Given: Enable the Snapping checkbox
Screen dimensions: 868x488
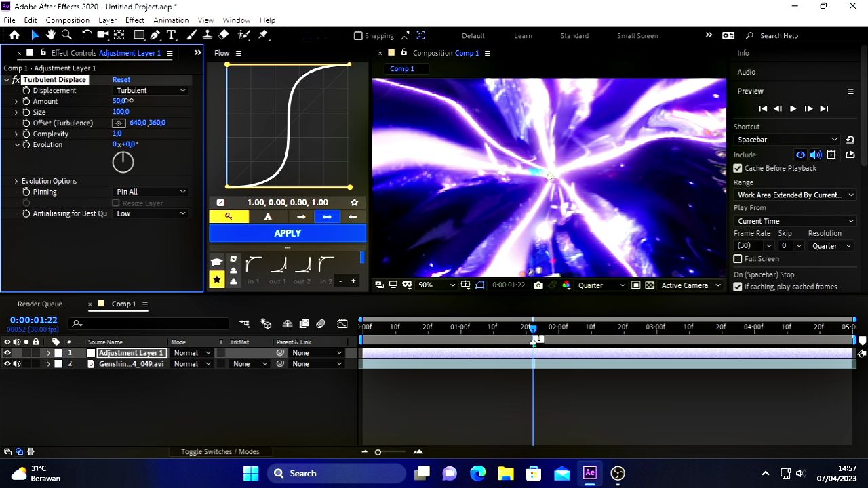Looking at the screenshot, I should pyautogui.click(x=358, y=36).
